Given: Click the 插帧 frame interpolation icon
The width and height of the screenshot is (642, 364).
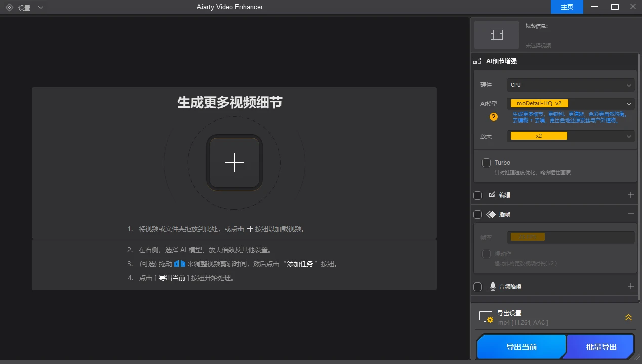Looking at the screenshot, I should pos(491,214).
